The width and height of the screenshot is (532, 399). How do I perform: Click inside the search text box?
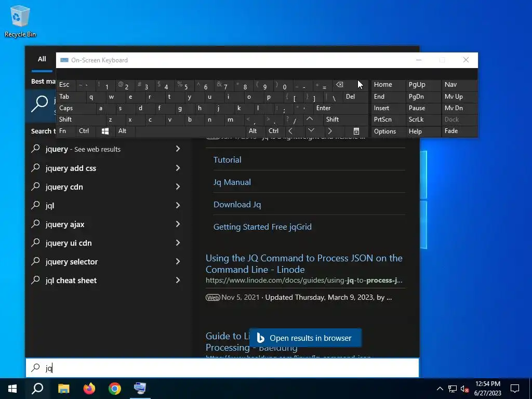[x=222, y=368]
